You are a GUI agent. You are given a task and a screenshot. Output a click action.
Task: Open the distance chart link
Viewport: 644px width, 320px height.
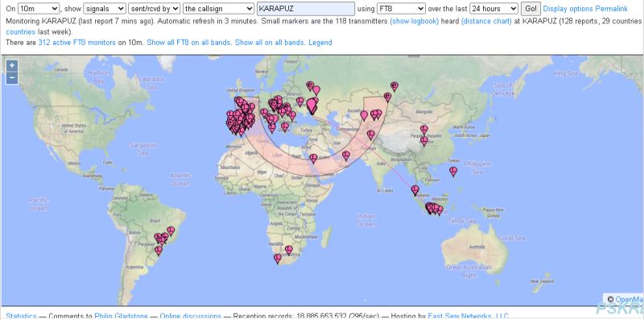coord(486,21)
